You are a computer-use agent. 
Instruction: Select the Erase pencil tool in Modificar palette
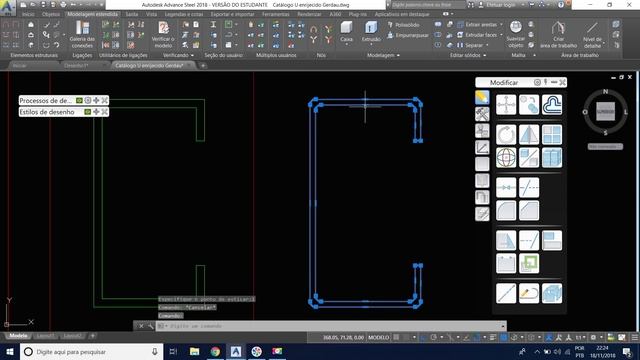529,293
